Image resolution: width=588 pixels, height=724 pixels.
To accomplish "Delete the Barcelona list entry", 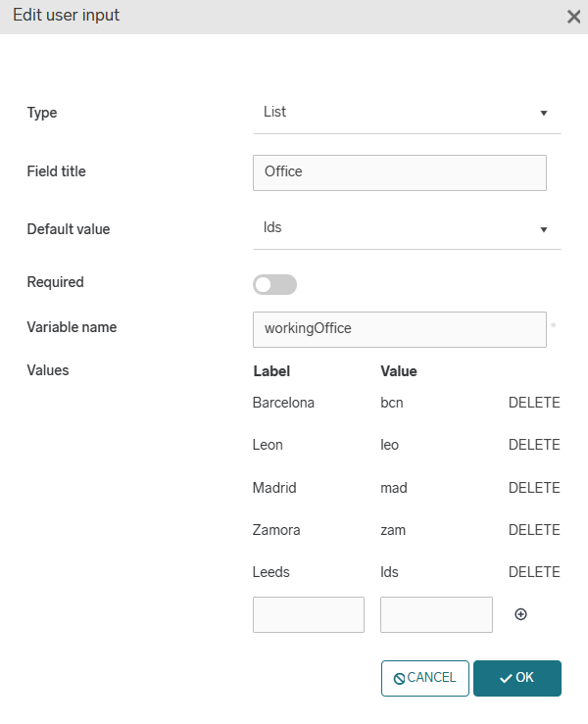I will [x=533, y=403].
